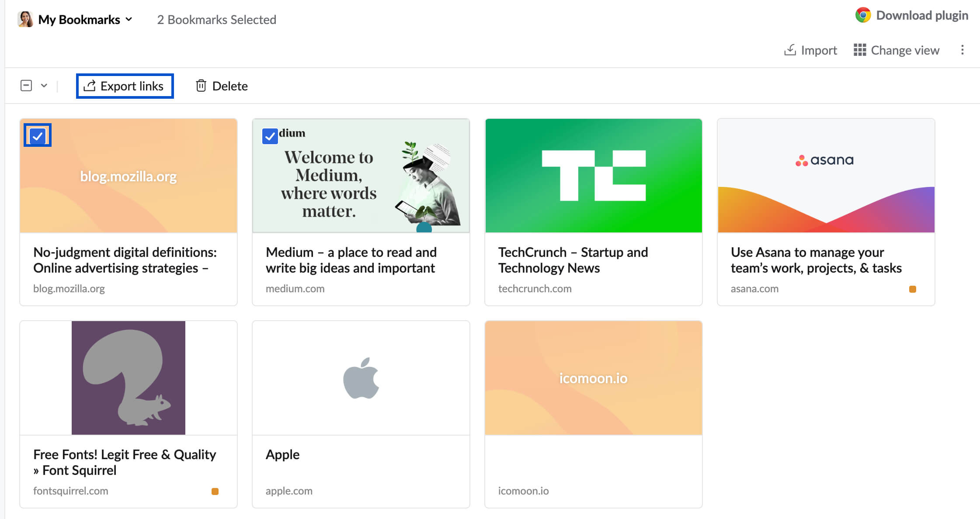Open the selection options dropdown arrow

pos(44,86)
